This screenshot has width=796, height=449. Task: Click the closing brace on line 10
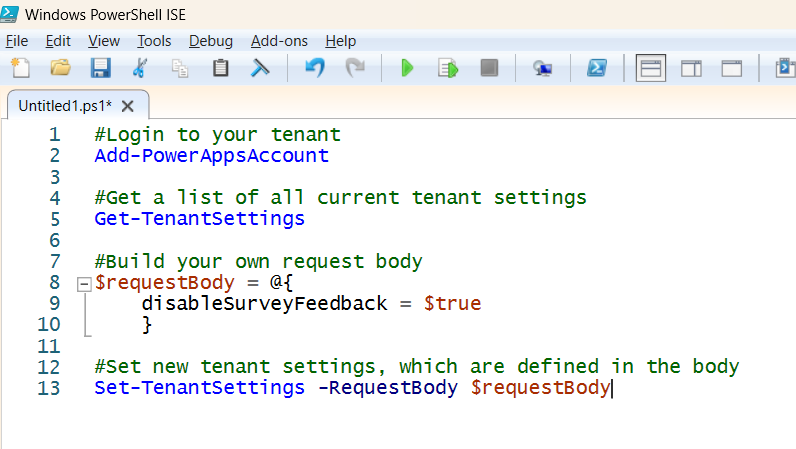147,325
